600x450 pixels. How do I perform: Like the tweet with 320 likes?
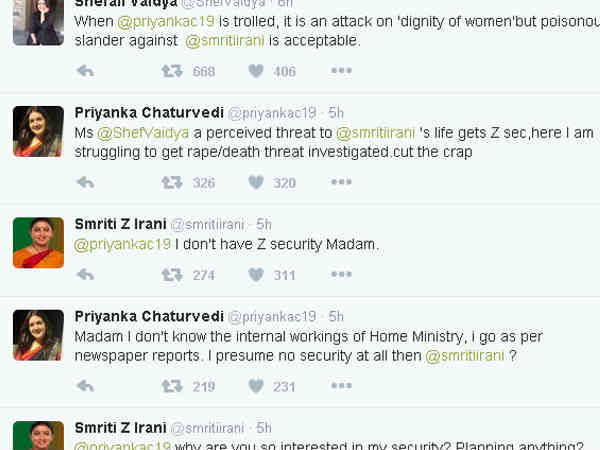[x=256, y=183]
